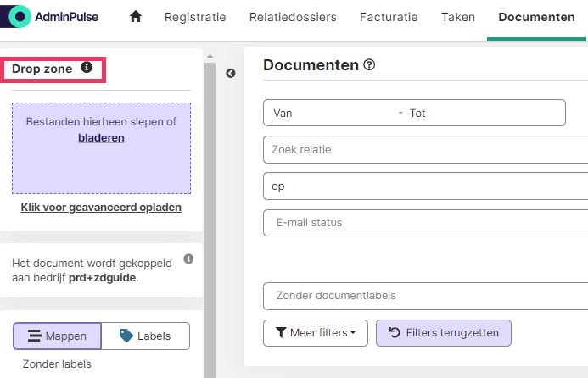Click the bladeren link
Viewport: 588px width, 378px height.
tap(101, 138)
